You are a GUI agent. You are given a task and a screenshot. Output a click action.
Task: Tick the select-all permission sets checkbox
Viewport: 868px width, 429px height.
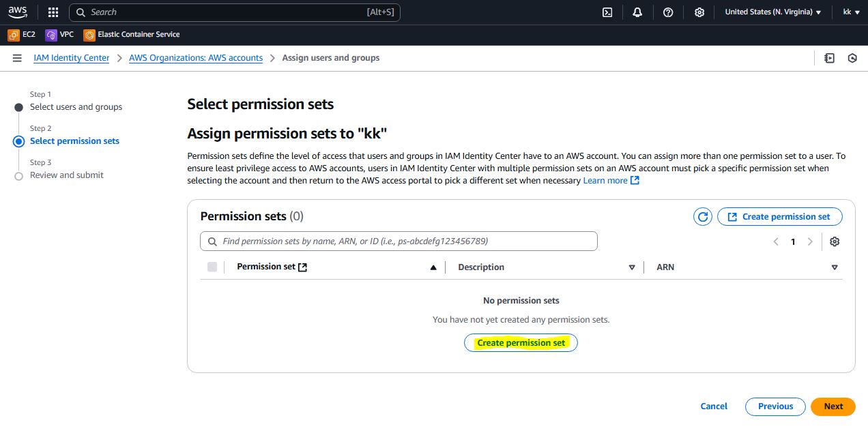point(212,267)
